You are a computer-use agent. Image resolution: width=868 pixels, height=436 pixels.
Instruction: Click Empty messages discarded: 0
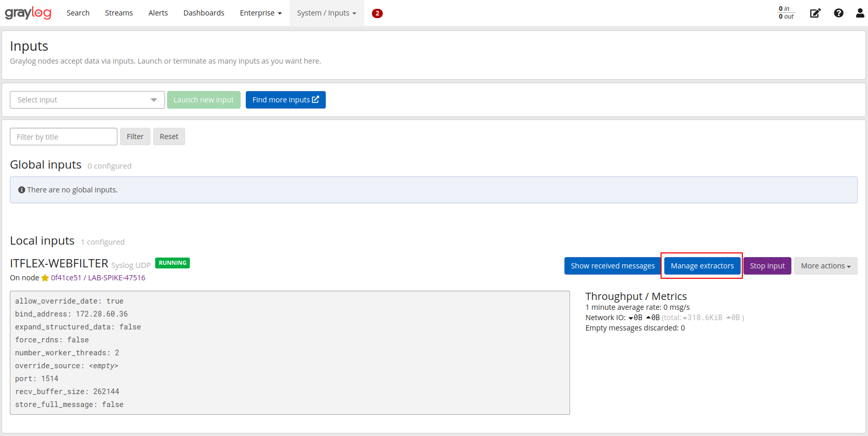click(635, 328)
